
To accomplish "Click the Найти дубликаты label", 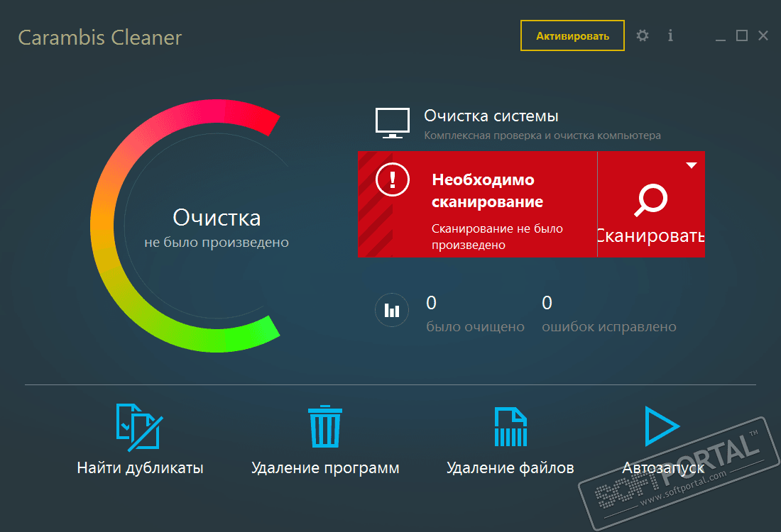I will click(140, 468).
